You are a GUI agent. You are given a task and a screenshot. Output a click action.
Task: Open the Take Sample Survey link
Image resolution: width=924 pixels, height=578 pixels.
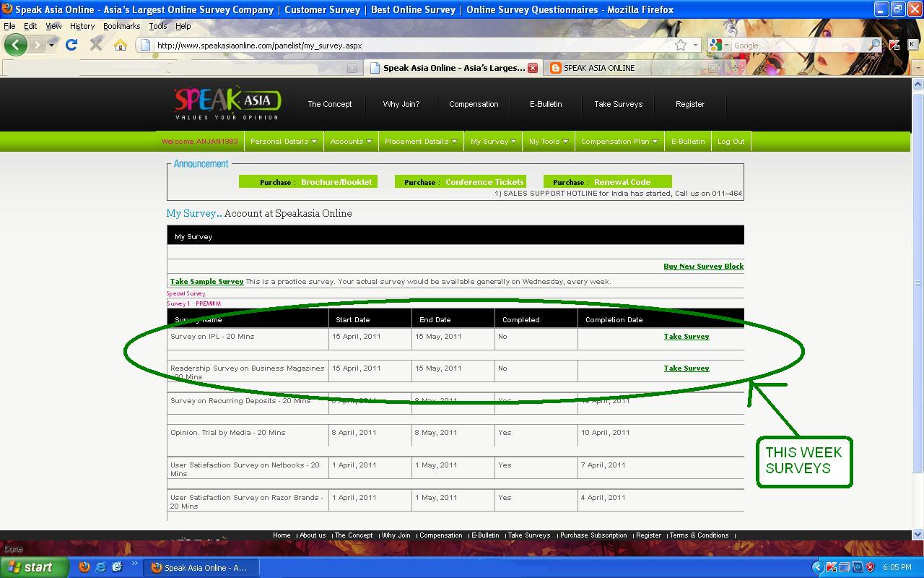pos(206,282)
